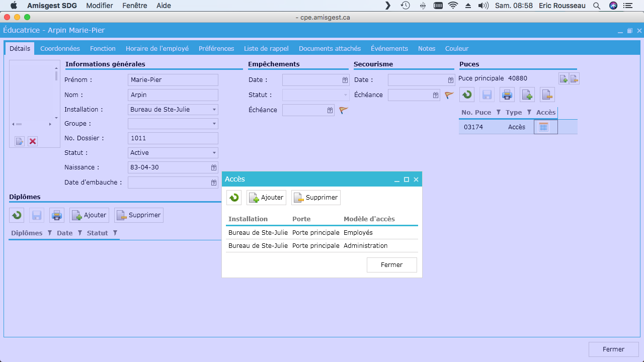The height and width of the screenshot is (362, 644).
Task: Expand the Installation dropdown
Action: coord(214,110)
